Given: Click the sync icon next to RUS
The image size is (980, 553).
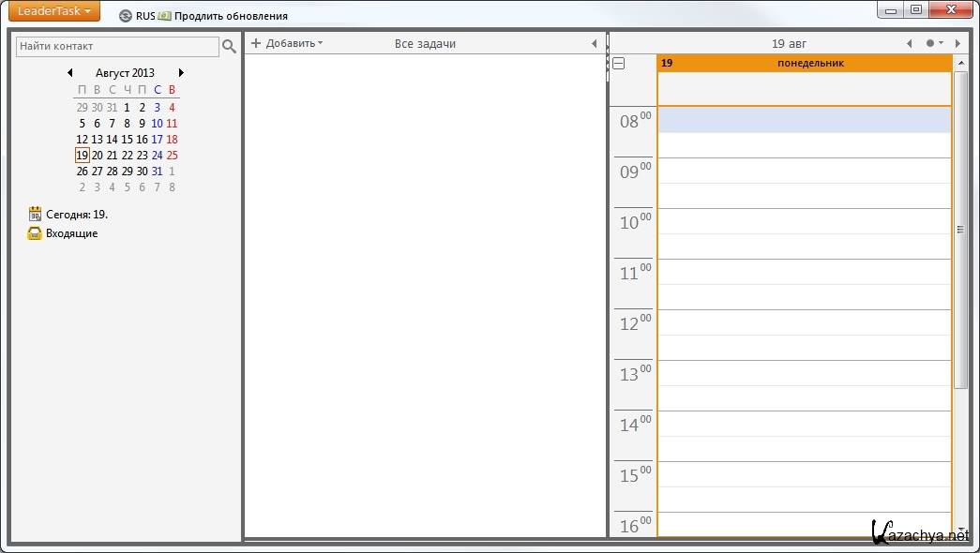Looking at the screenshot, I should tap(126, 16).
